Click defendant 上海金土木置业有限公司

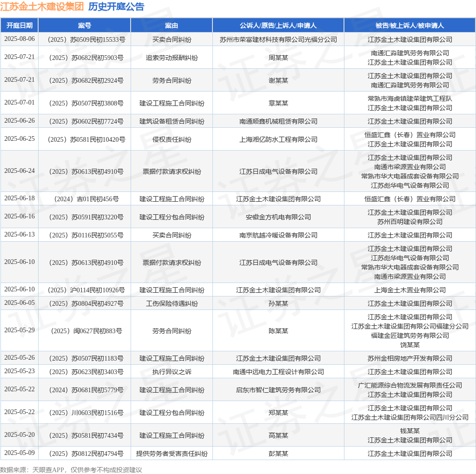[410, 290]
